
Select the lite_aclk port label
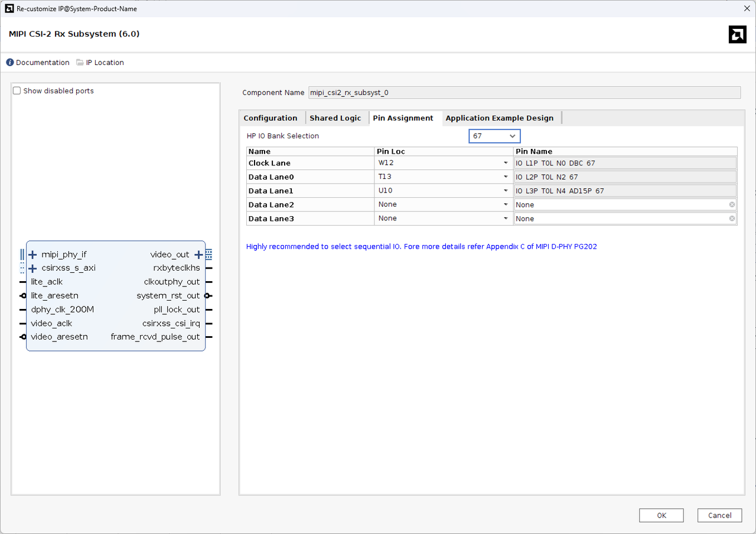coord(47,282)
